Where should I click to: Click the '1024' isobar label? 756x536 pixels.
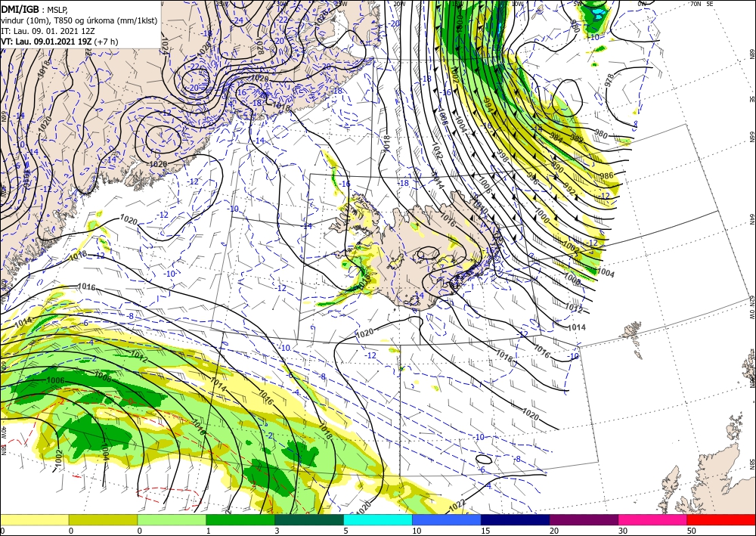163,46
